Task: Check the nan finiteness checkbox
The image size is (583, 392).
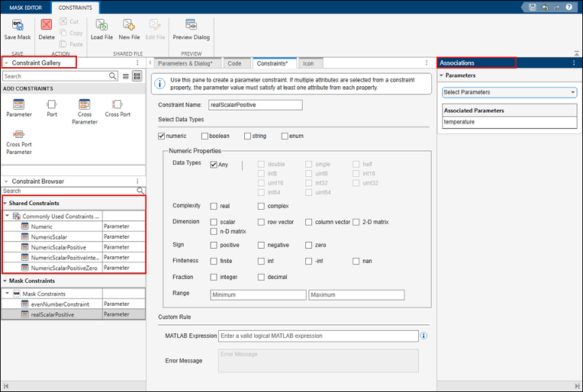Action: pyautogui.click(x=356, y=261)
